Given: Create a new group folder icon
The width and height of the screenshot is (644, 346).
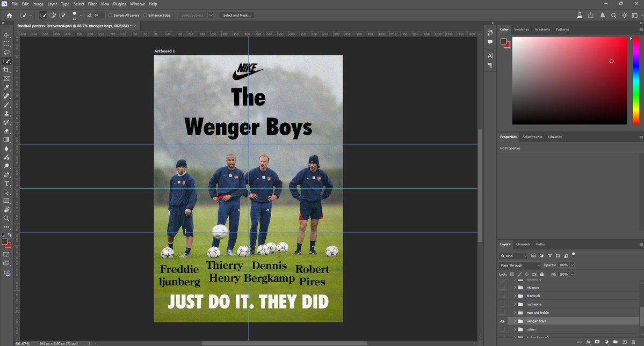Looking at the screenshot, I should pos(615,342).
